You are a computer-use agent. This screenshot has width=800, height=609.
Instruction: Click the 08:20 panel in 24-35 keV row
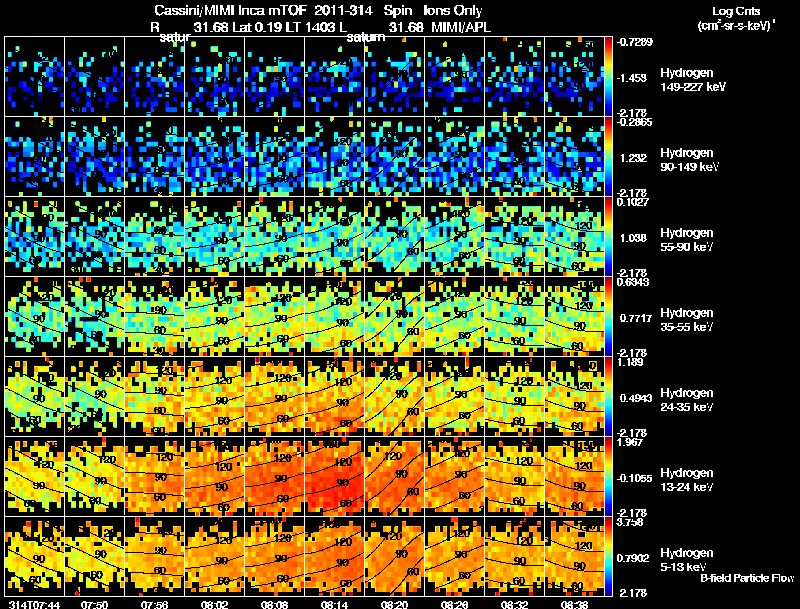(x=394, y=396)
